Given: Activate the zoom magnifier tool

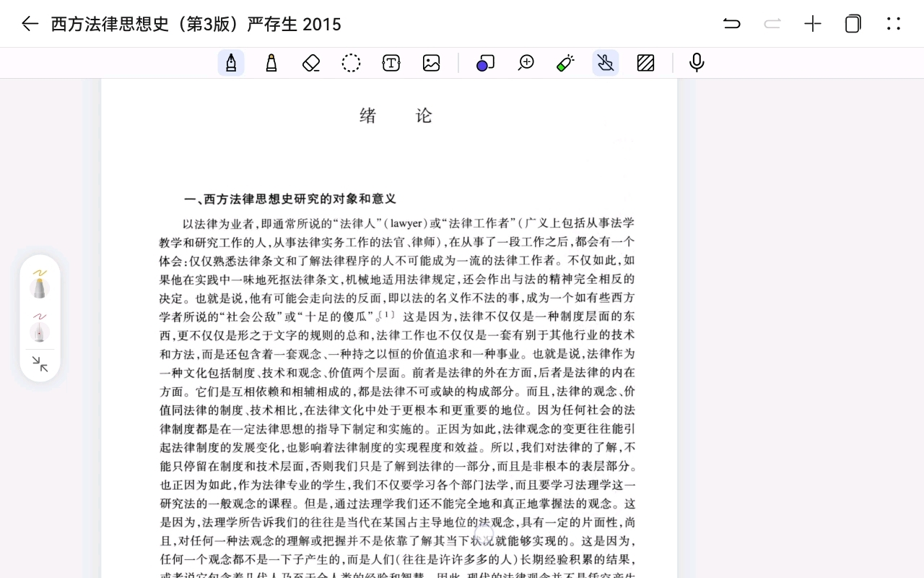Looking at the screenshot, I should (526, 63).
